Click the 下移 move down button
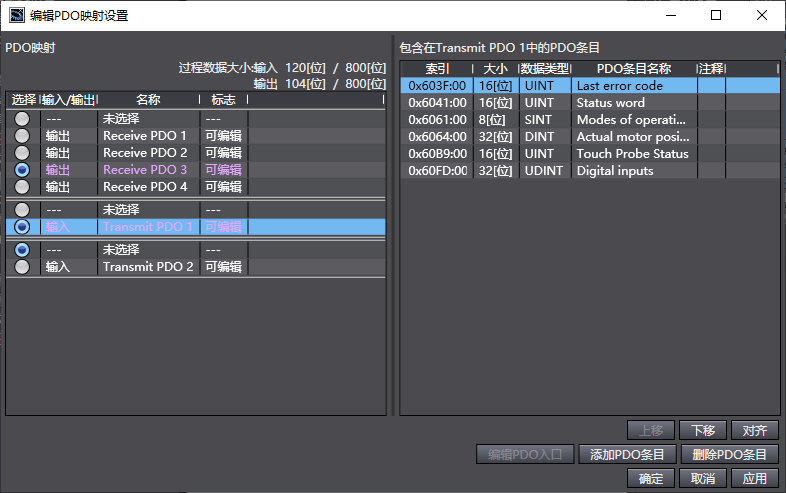This screenshot has height=493, width=786. [703, 430]
